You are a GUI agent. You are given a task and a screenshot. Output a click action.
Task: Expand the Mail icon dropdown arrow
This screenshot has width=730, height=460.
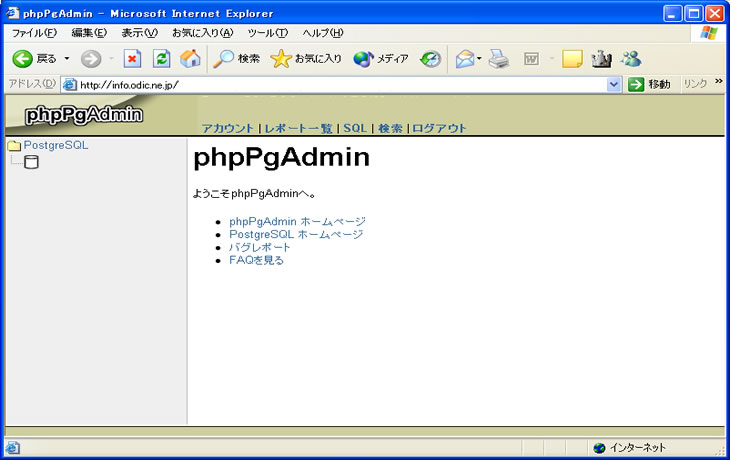(479, 59)
